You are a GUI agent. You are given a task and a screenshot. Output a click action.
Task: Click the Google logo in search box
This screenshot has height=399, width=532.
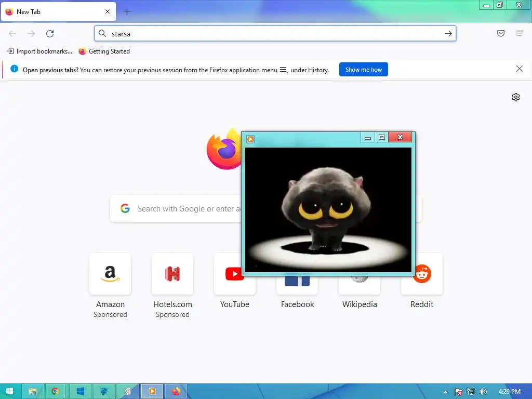[125, 208]
